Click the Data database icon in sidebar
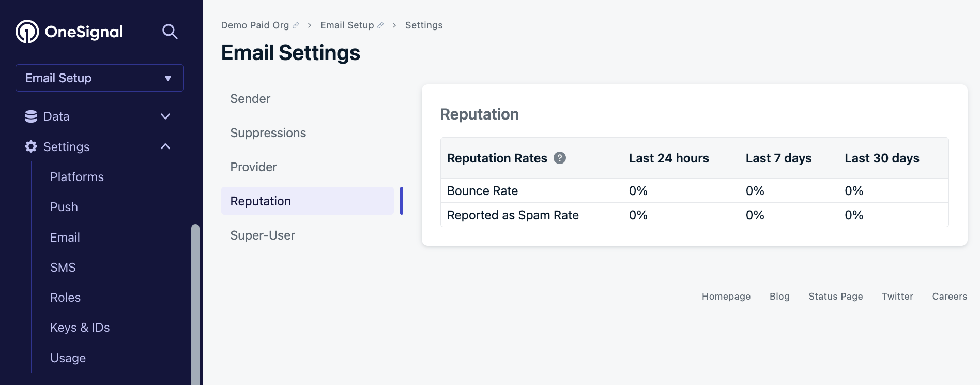Image resolution: width=980 pixels, height=385 pixels. pos(31,116)
